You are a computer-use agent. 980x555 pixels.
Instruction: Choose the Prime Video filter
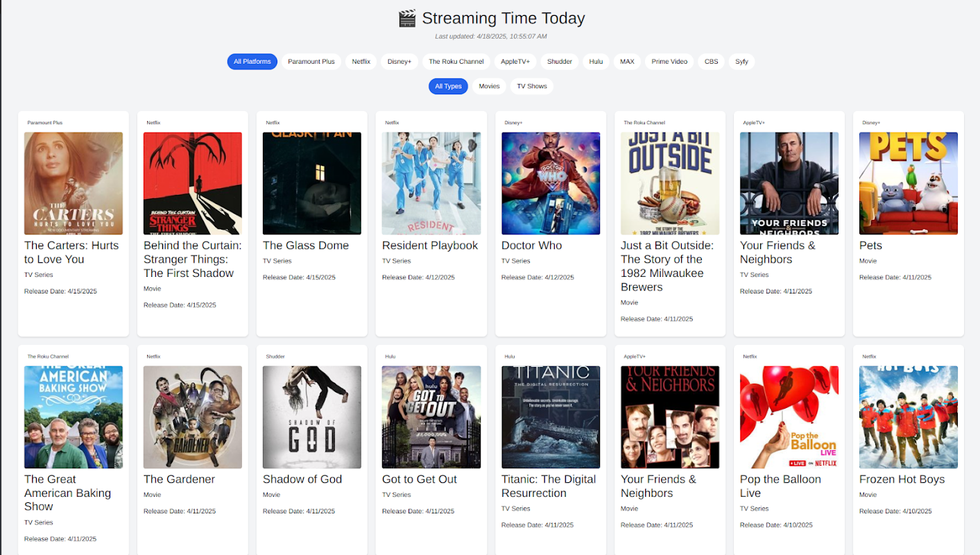[x=670, y=62]
